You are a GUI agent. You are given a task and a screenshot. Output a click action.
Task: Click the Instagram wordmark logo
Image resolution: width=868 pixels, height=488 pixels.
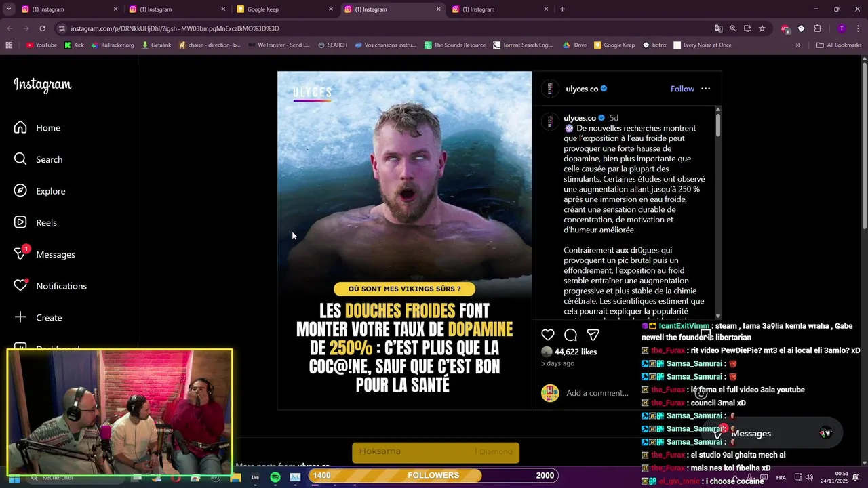click(43, 85)
